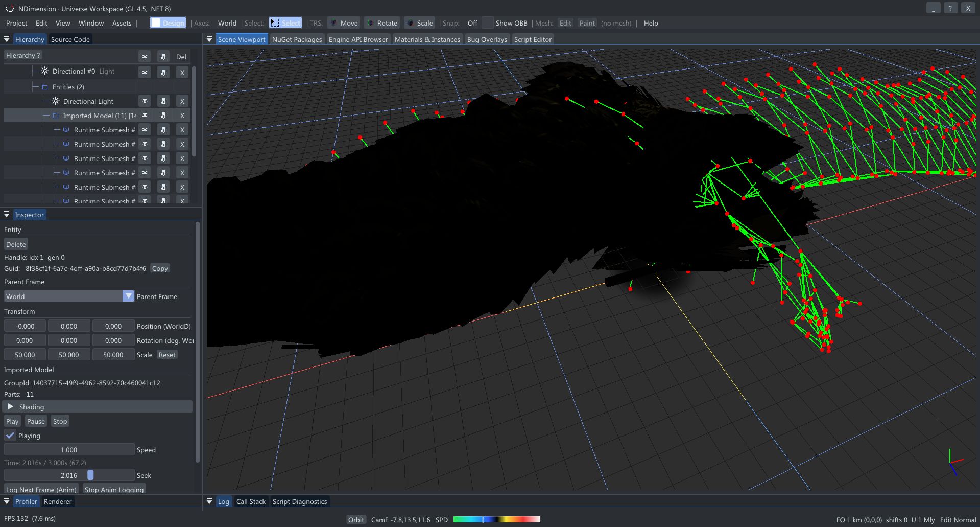980x527 pixels.
Task: Activate the Scale tool
Action: pos(419,22)
